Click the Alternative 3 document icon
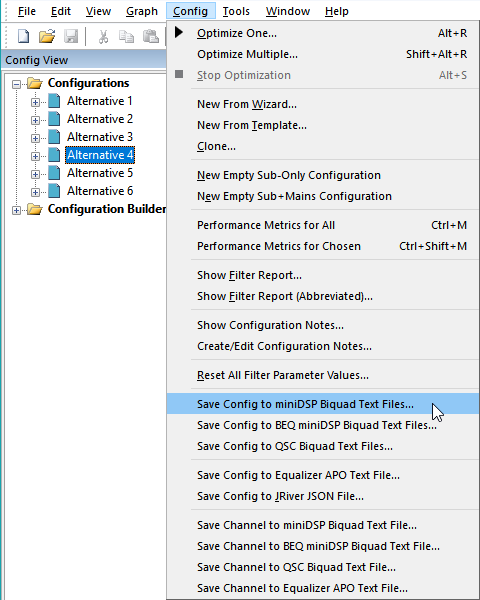 pos(54,137)
